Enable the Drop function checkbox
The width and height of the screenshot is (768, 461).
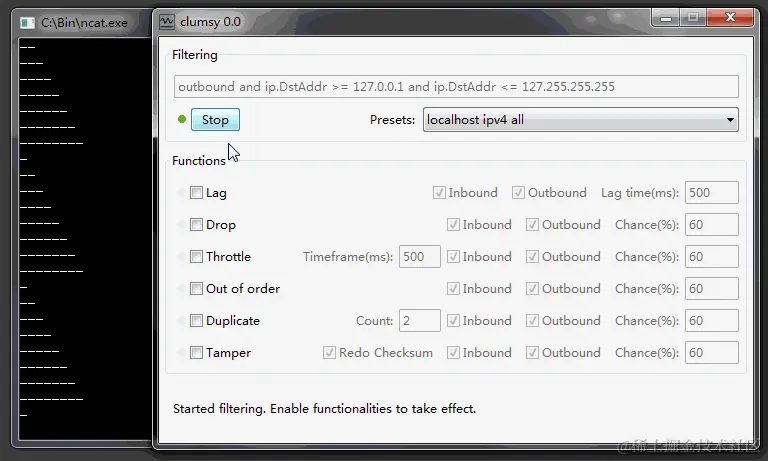(x=196, y=224)
